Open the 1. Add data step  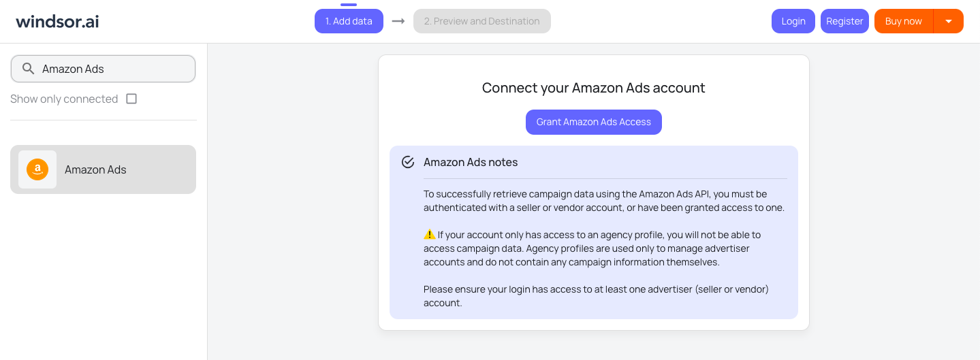click(349, 21)
